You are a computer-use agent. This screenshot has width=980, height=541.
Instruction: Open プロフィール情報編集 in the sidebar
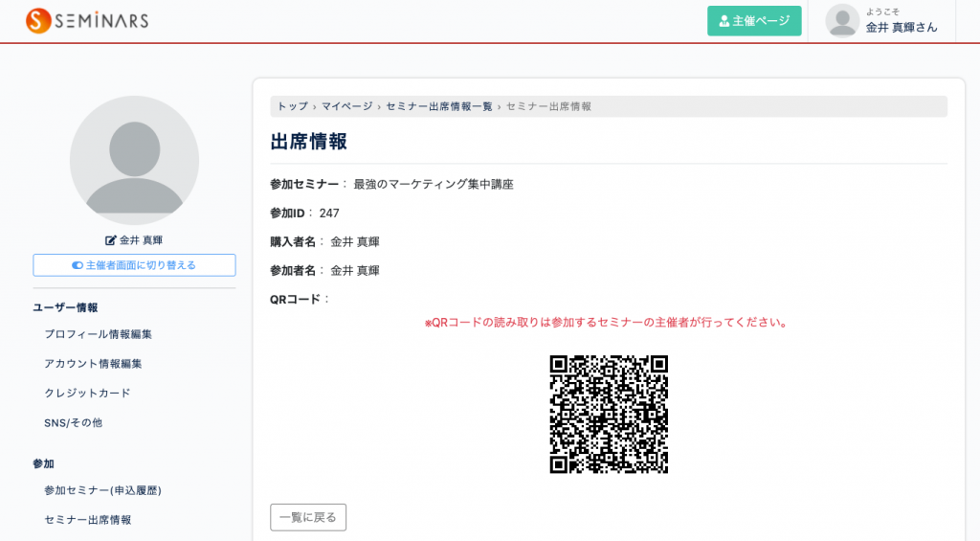99,334
